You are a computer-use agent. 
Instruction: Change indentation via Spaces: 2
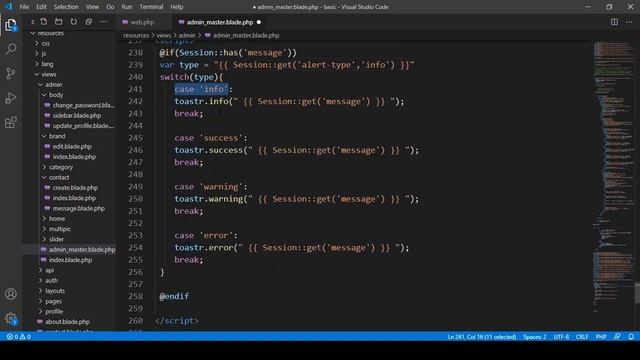(x=535, y=337)
